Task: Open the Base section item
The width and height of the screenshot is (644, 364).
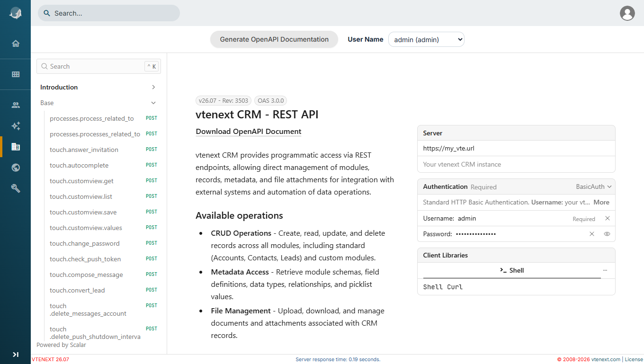Action: pyautogui.click(x=47, y=103)
